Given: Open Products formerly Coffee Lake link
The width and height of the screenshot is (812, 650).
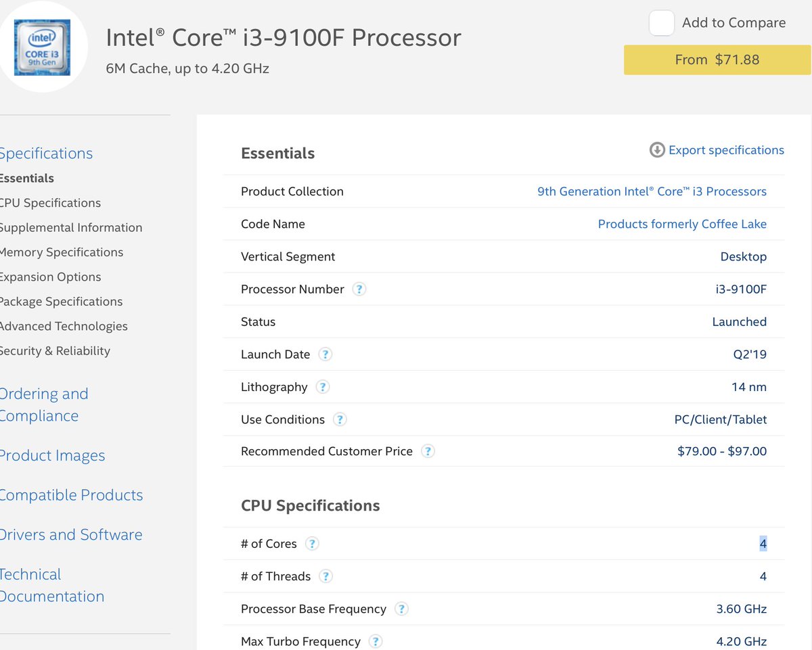Looking at the screenshot, I should 682,224.
